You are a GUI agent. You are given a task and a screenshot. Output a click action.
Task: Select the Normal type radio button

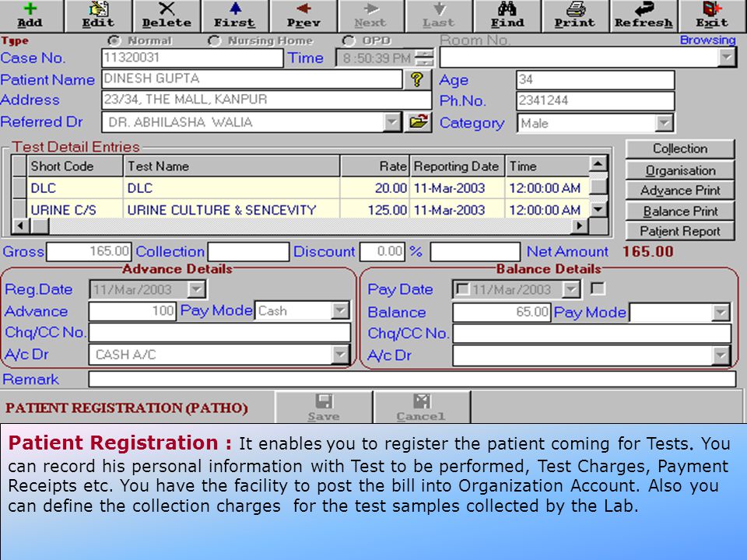[x=114, y=41]
